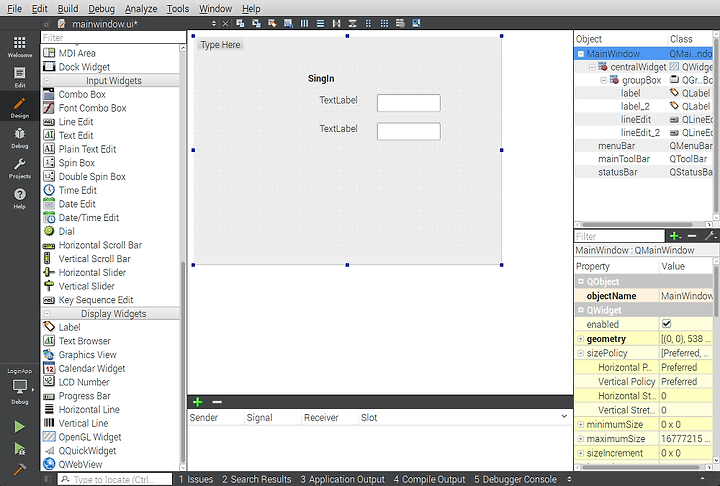This screenshot has height=486, width=720.
Task: Select the objectName property value MainWindow
Action: [x=686, y=296]
